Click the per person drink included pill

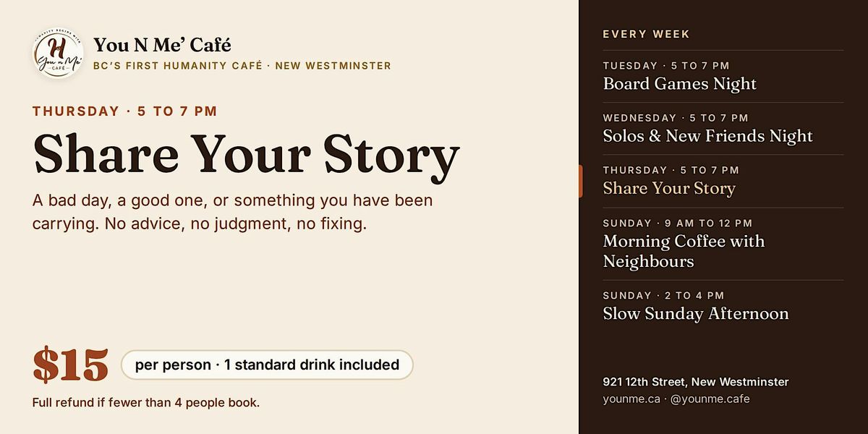pos(267,365)
